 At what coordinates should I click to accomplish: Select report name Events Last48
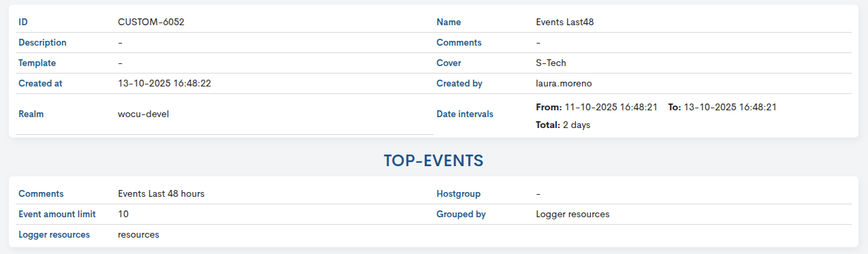[565, 22]
